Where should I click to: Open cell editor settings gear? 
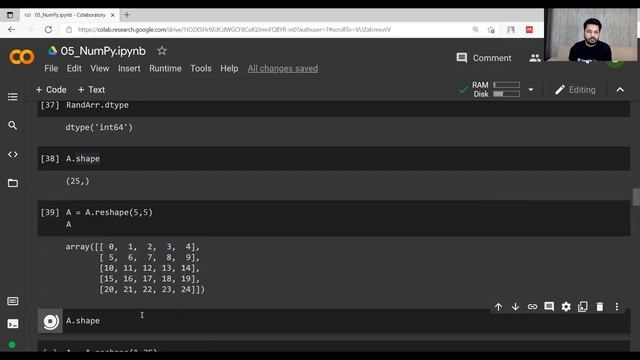566,307
